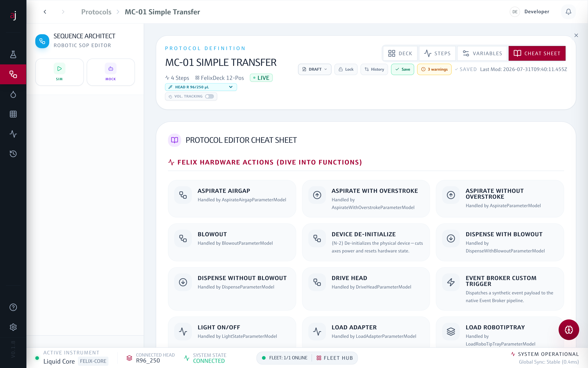Click the Lock button
Viewport: 588px width, 368px height.
pyautogui.click(x=346, y=69)
